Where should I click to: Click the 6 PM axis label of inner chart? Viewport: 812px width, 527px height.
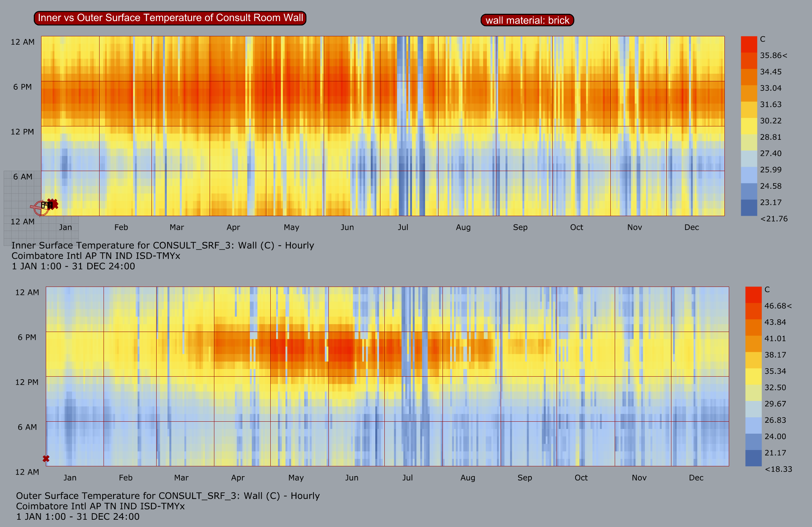coord(23,87)
